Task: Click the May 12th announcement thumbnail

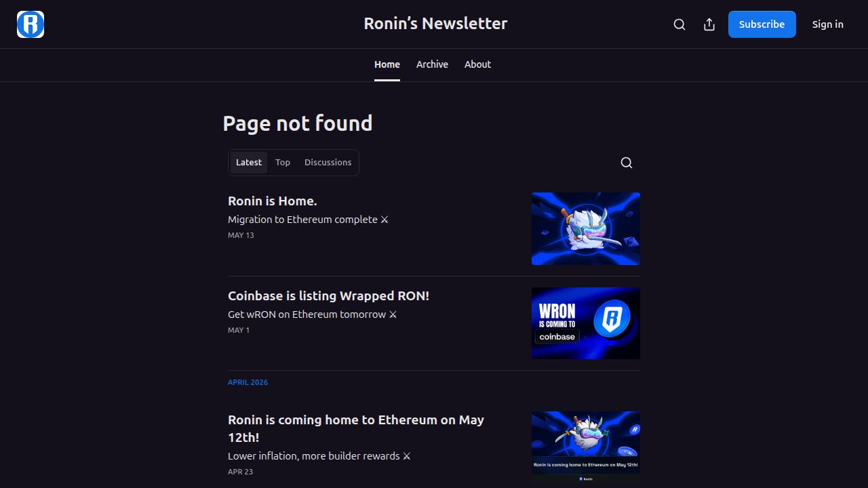Action: [x=586, y=447]
